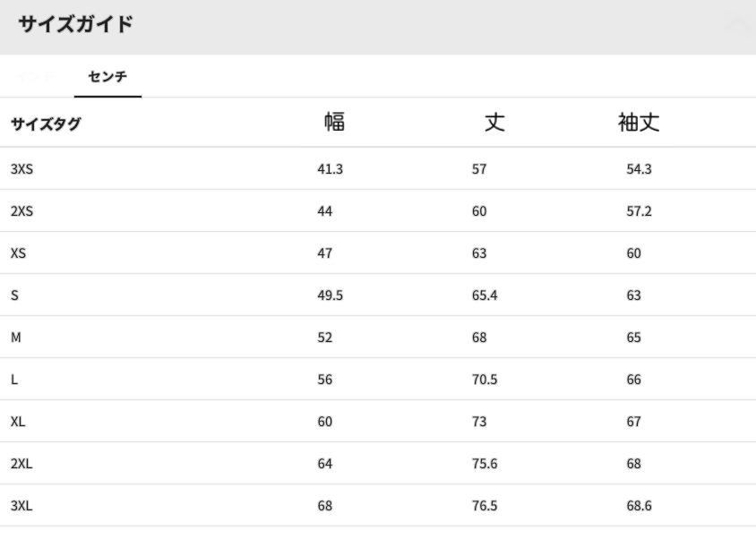This screenshot has height=539, width=756.
Task: Switch to the センチ tab
Action: click(x=107, y=77)
